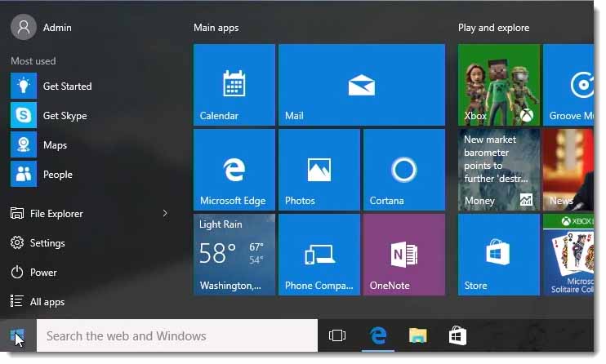The height and width of the screenshot is (364, 606).
Task: Open the Power options
Action: click(33, 272)
